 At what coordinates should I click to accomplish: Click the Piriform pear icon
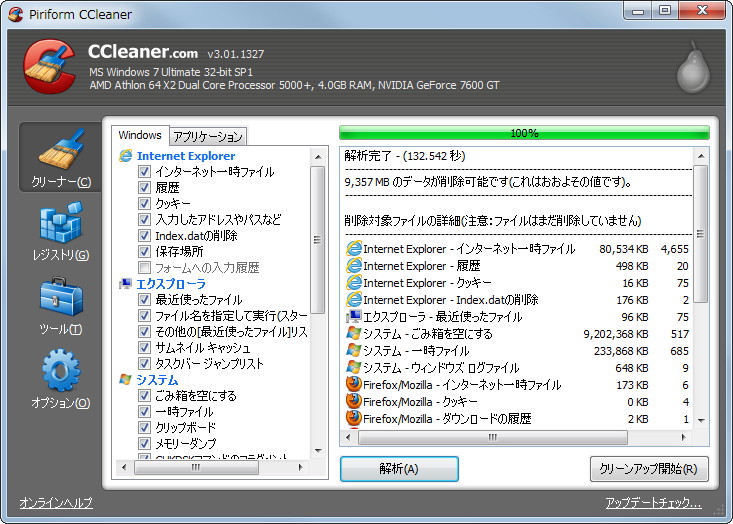(x=693, y=67)
